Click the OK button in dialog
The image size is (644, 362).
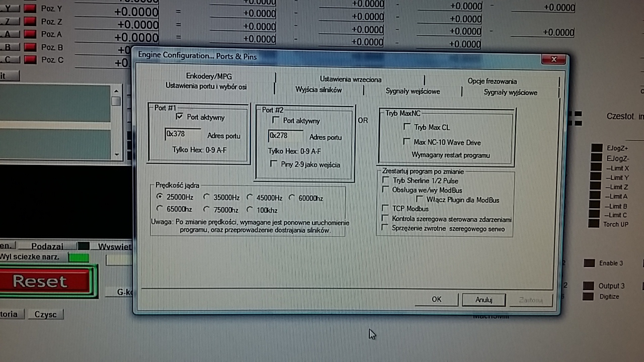pyautogui.click(x=436, y=299)
